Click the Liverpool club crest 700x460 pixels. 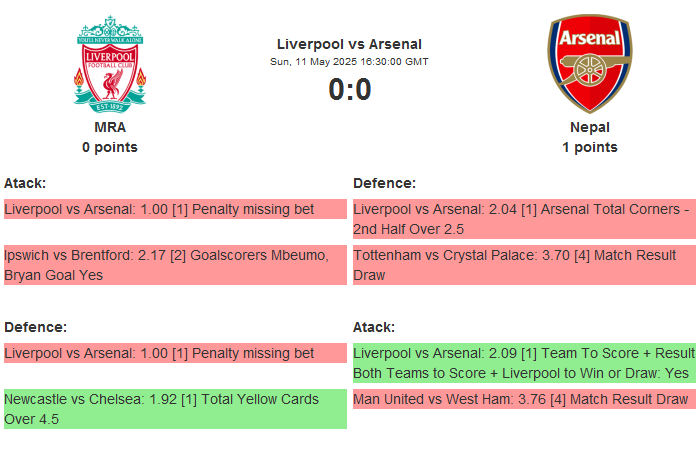110,62
